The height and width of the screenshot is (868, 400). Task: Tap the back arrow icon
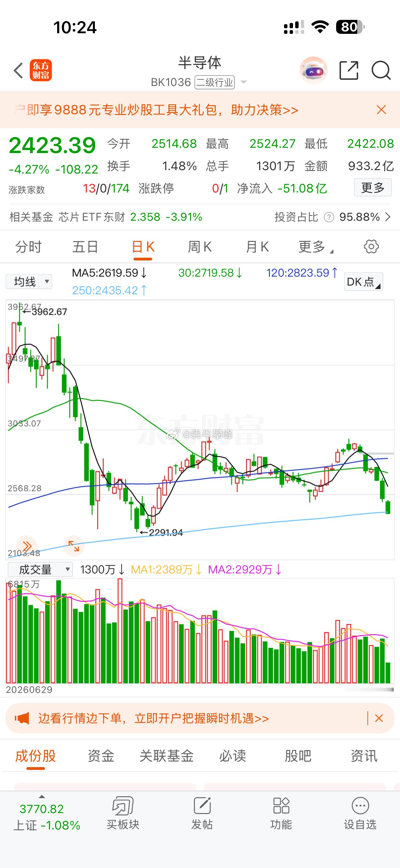pos(18,70)
